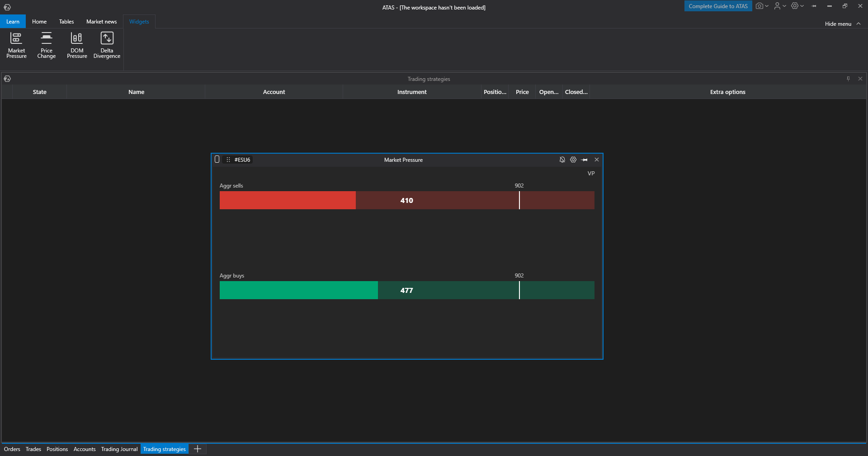
Task: Click the Position column header
Action: click(495, 92)
